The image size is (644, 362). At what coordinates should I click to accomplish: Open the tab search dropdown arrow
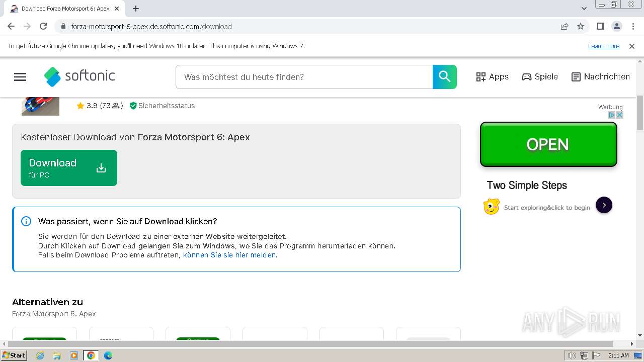[x=584, y=9]
